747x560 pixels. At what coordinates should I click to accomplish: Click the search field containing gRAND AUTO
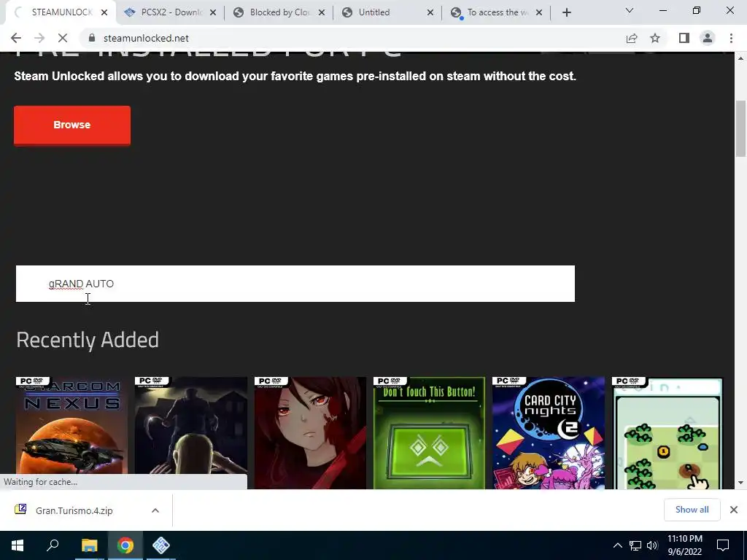(x=295, y=284)
